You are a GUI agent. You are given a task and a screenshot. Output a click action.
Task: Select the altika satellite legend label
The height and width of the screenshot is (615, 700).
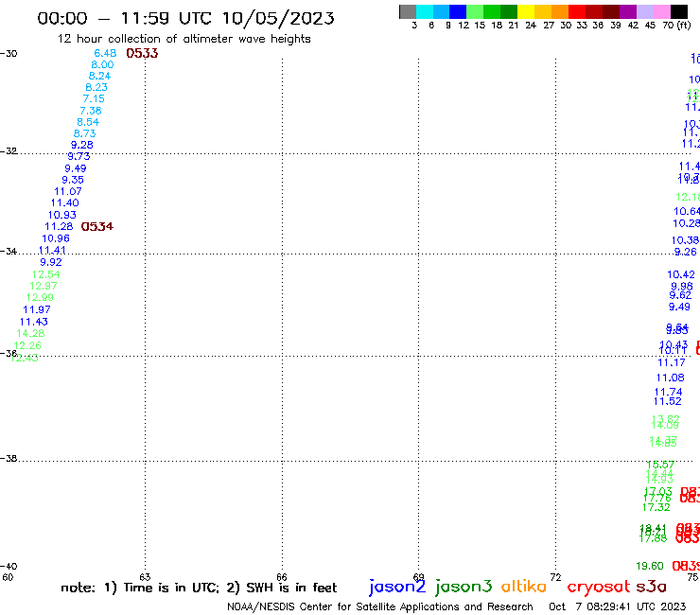pos(524,587)
